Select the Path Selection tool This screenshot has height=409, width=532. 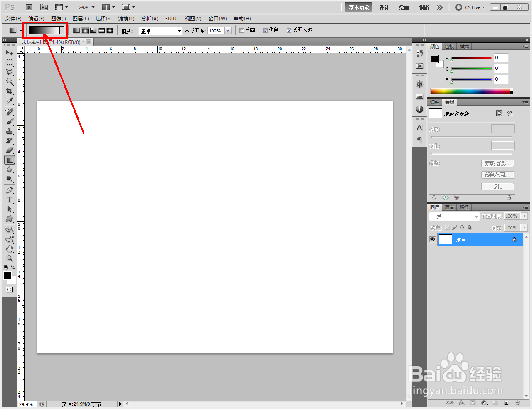pos(10,209)
